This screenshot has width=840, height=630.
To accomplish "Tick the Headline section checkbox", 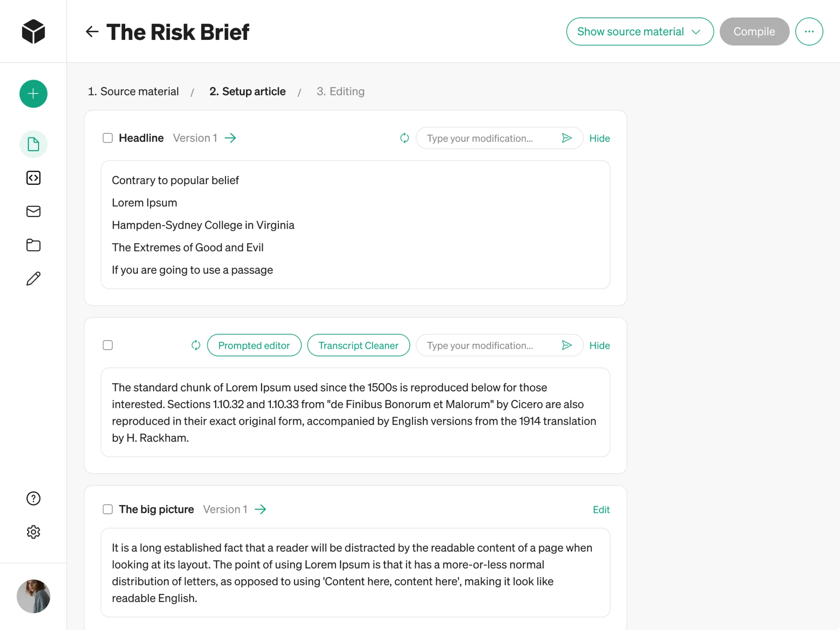I will 107,138.
